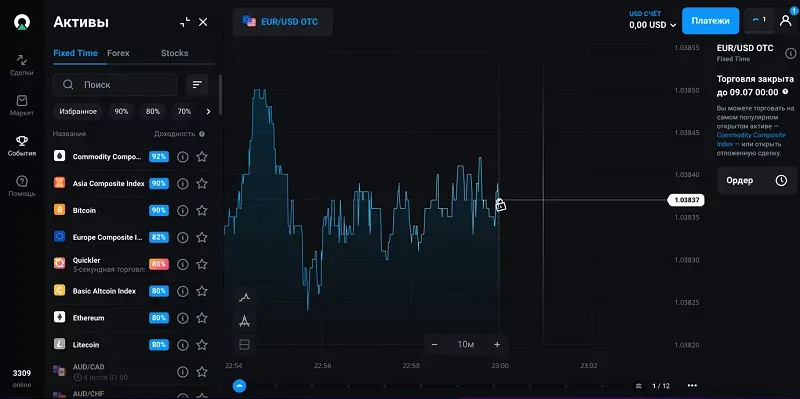The height and width of the screenshot is (399, 800).
Task: Open info for Commodity Composite
Action: (x=183, y=157)
